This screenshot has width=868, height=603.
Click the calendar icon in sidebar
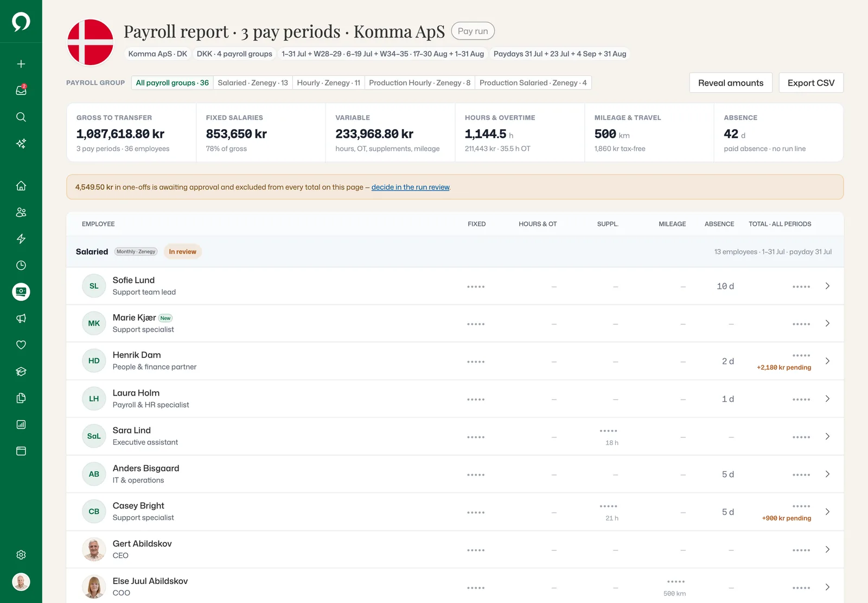pos(21,451)
